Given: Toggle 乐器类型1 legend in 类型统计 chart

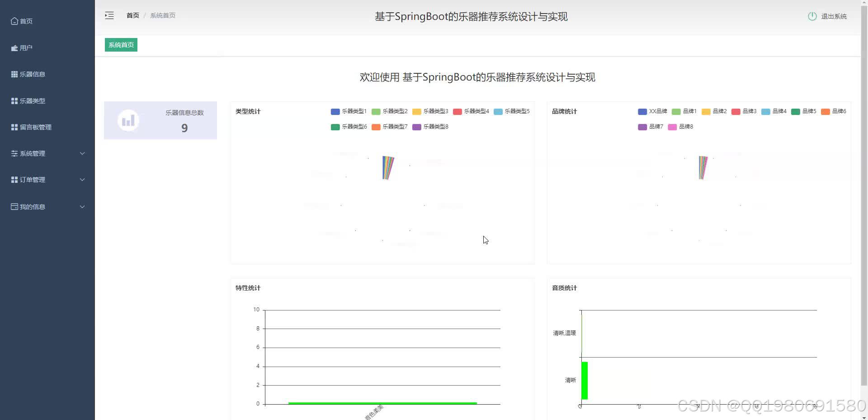Looking at the screenshot, I should pos(349,111).
